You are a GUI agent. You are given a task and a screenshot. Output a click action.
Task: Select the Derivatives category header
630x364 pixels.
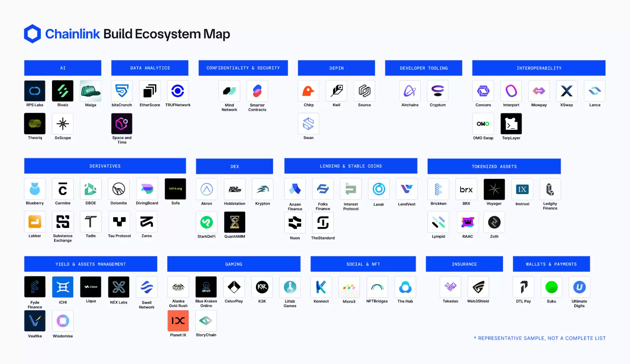pyautogui.click(x=105, y=166)
